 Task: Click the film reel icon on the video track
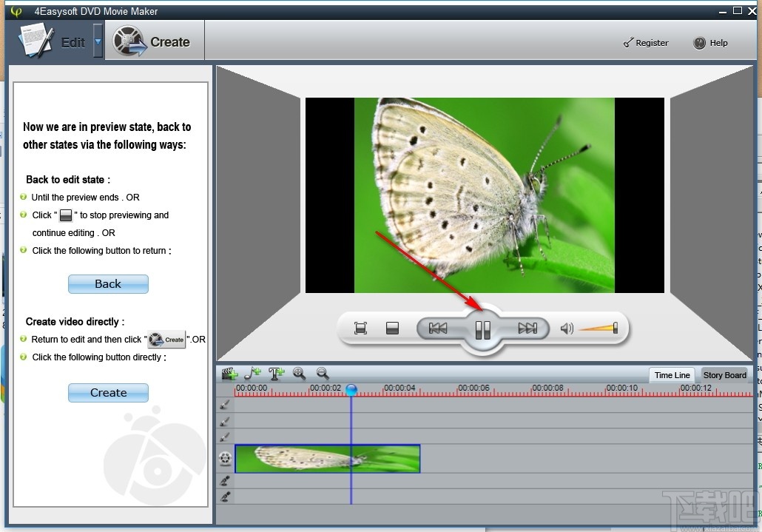tap(224, 457)
